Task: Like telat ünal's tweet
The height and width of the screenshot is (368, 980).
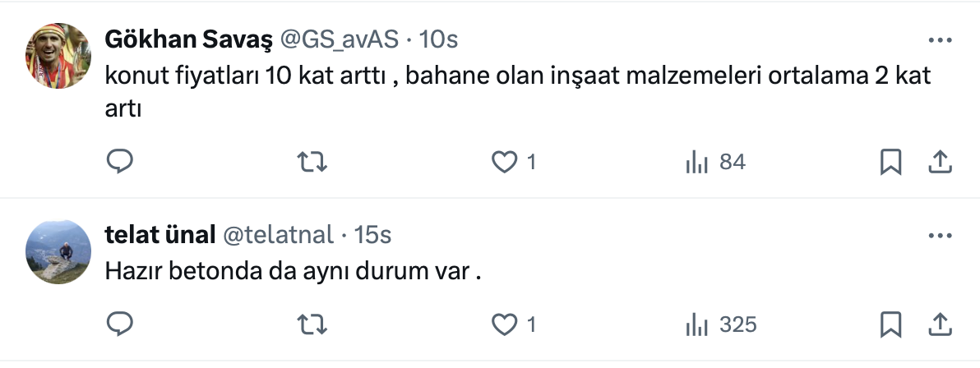Action: coord(502,324)
